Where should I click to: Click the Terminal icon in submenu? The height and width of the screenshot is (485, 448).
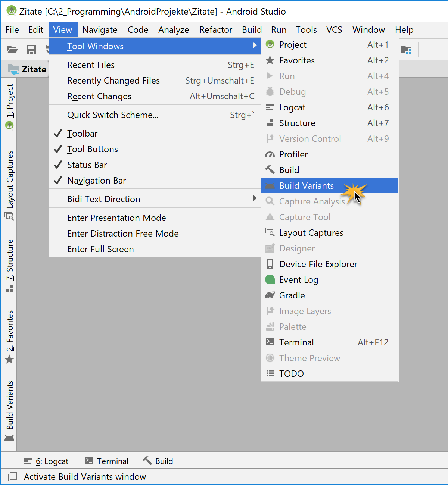(x=270, y=342)
